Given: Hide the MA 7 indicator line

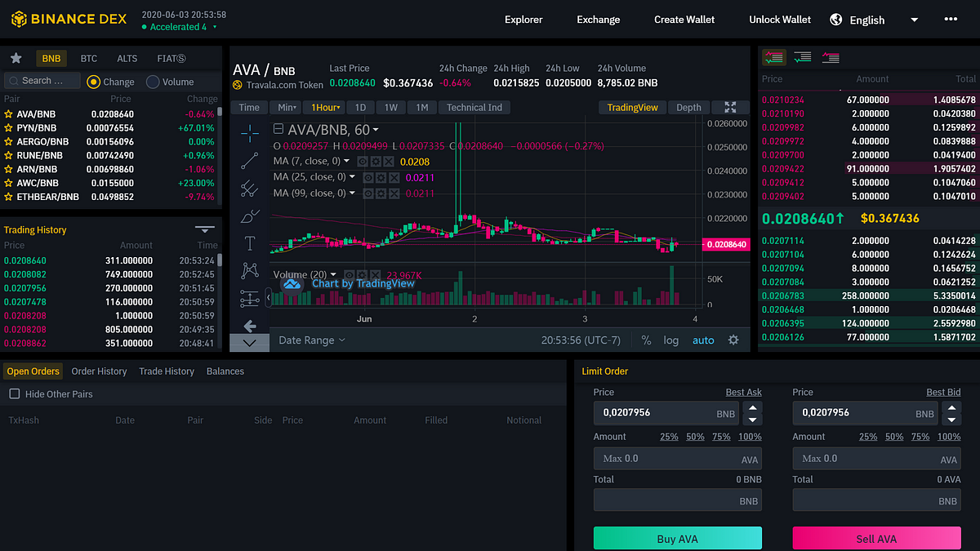Looking at the screenshot, I should coord(363,162).
